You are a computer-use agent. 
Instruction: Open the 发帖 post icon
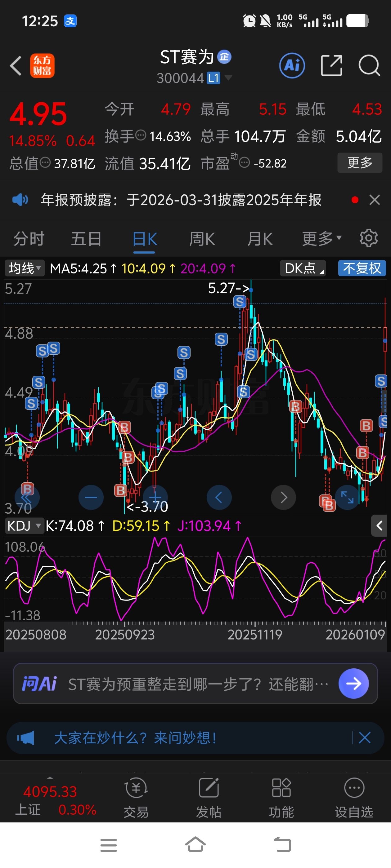pyautogui.click(x=209, y=798)
